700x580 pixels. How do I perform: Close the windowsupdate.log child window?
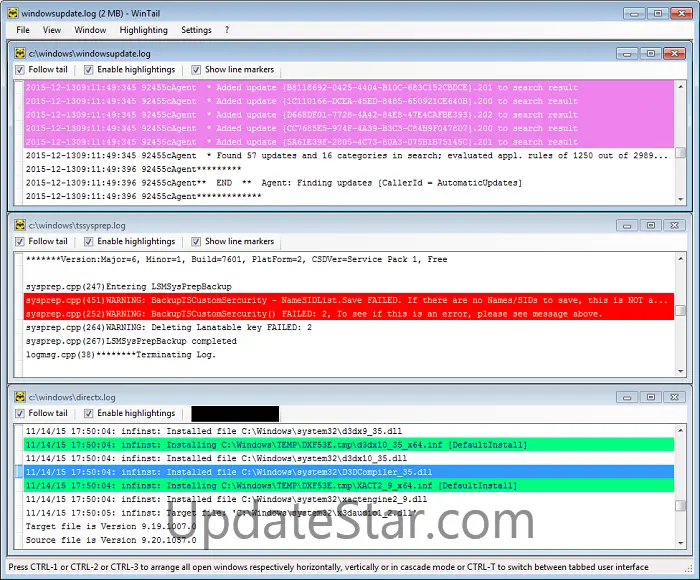[x=674, y=54]
